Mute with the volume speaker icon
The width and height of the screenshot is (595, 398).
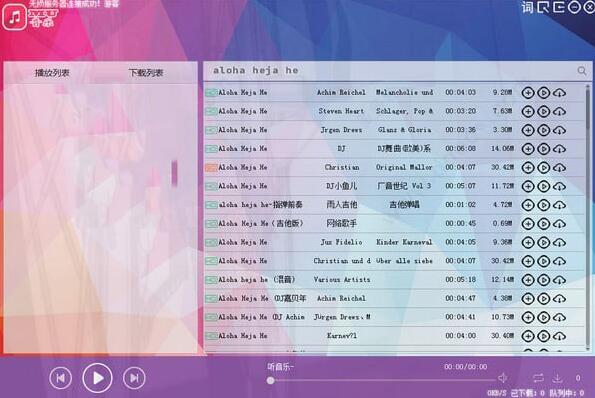pos(502,378)
